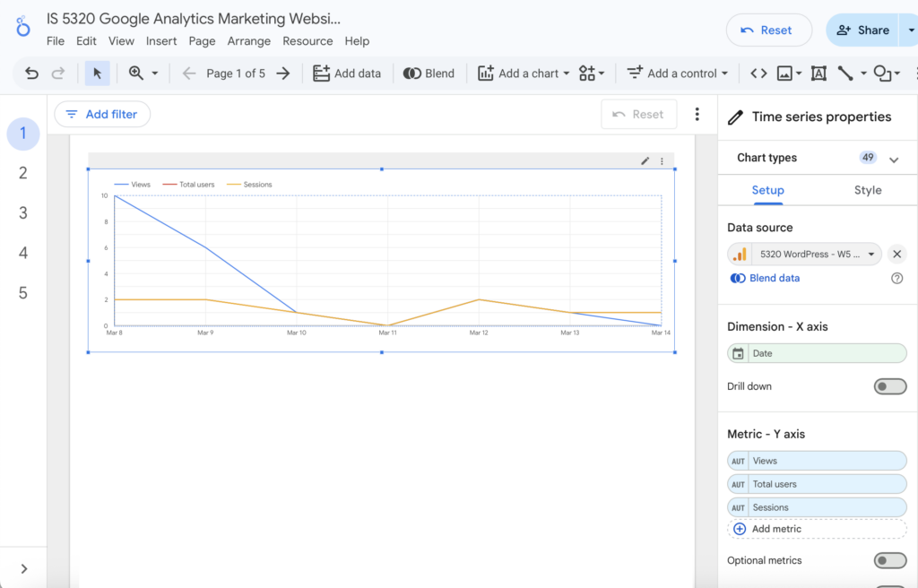
Task: Switch to the Style tab
Action: click(867, 190)
